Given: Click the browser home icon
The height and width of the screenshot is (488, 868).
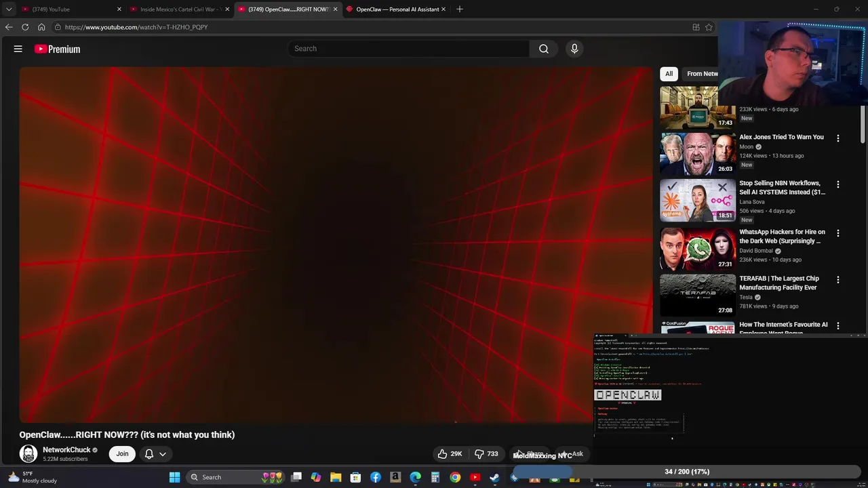Looking at the screenshot, I should point(41,27).
